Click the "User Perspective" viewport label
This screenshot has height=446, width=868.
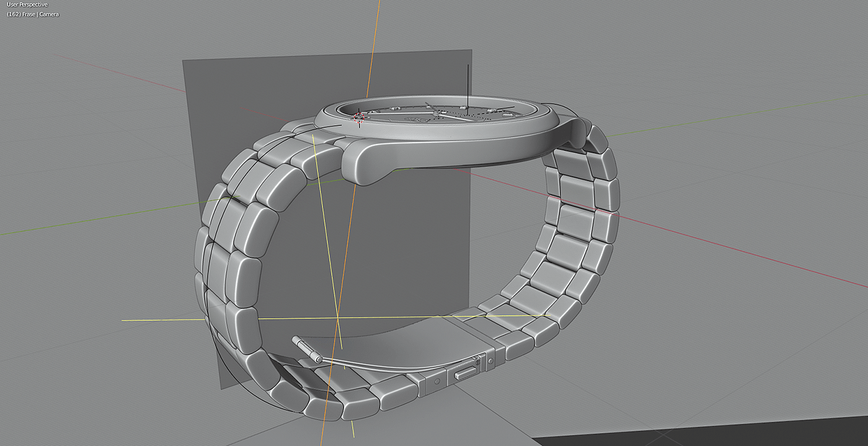click(27, 4)
